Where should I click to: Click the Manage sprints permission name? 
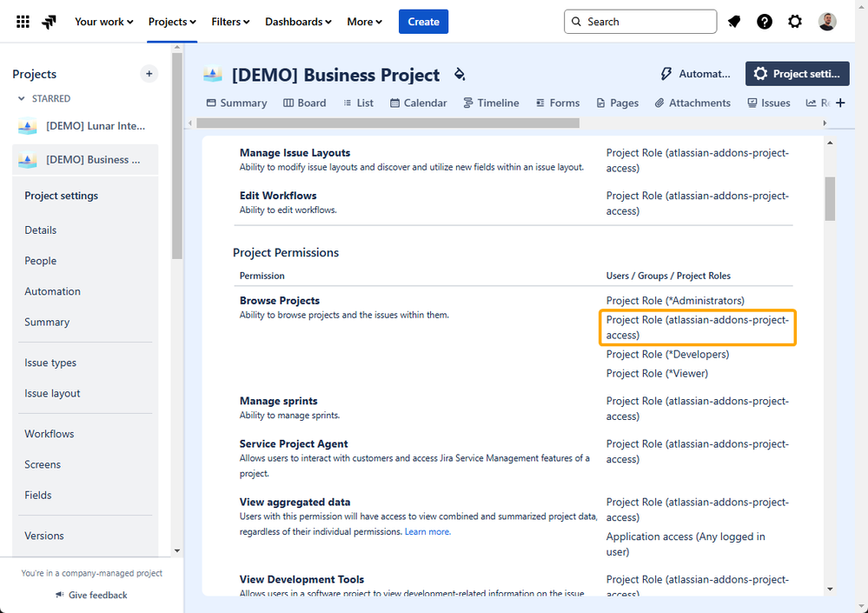click(x=278, y=401)
